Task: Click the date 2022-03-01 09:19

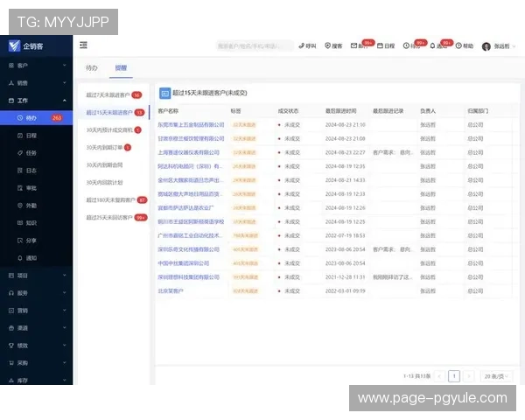Action: point(346,291)
